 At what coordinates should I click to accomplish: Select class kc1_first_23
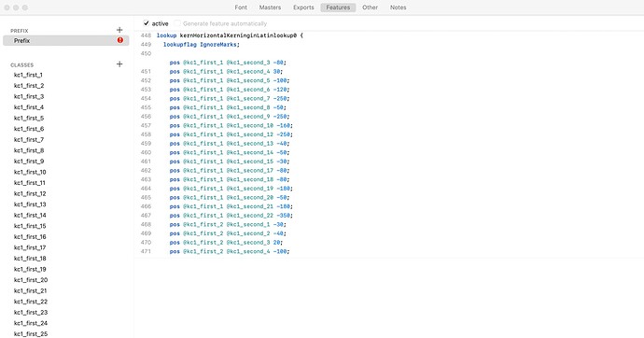pyautogui.click(x=31, y=312)
